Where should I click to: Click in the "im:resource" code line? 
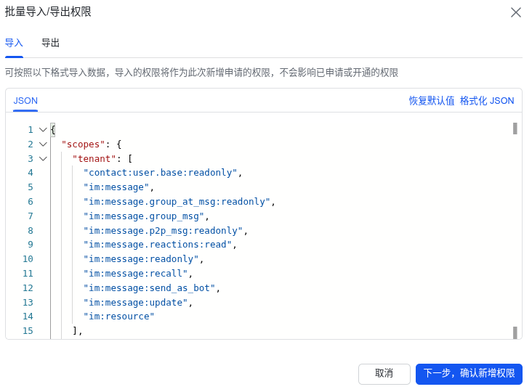[119, 317]
